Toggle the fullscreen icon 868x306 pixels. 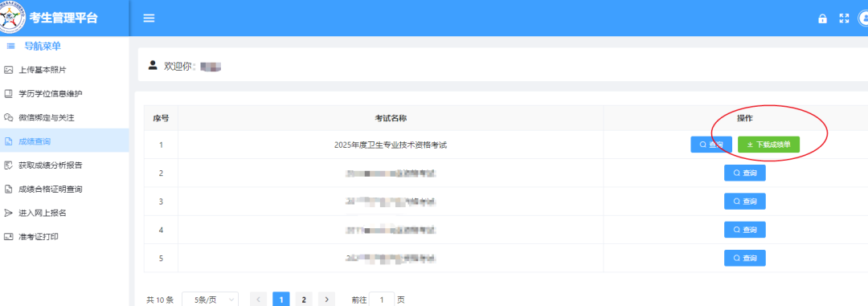[844, 18]
